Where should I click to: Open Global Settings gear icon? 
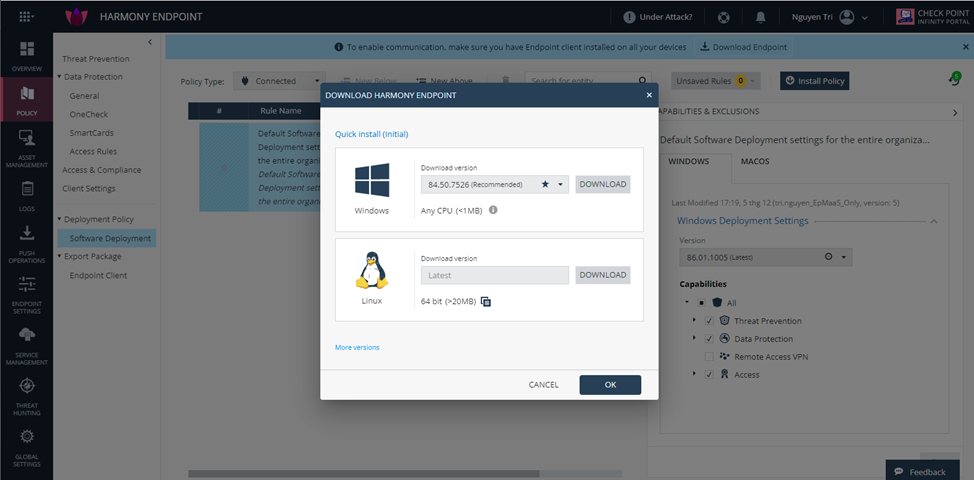click(27, 437)
